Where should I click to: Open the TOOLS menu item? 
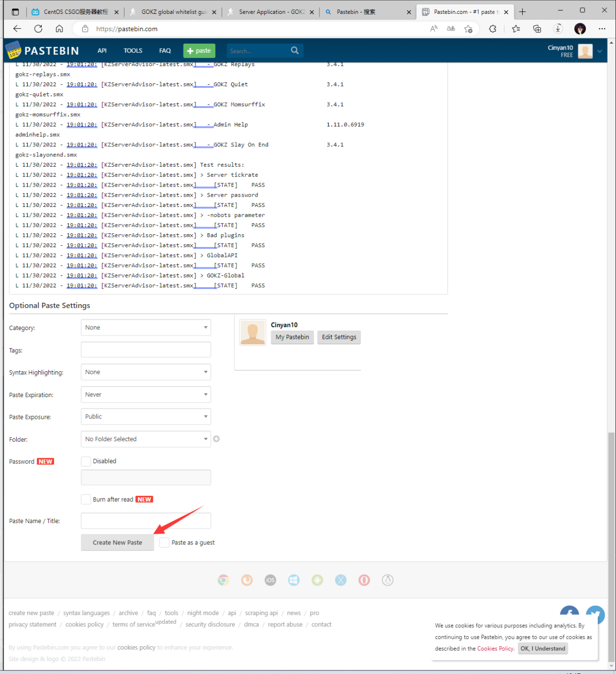click(x=133, y=51)
